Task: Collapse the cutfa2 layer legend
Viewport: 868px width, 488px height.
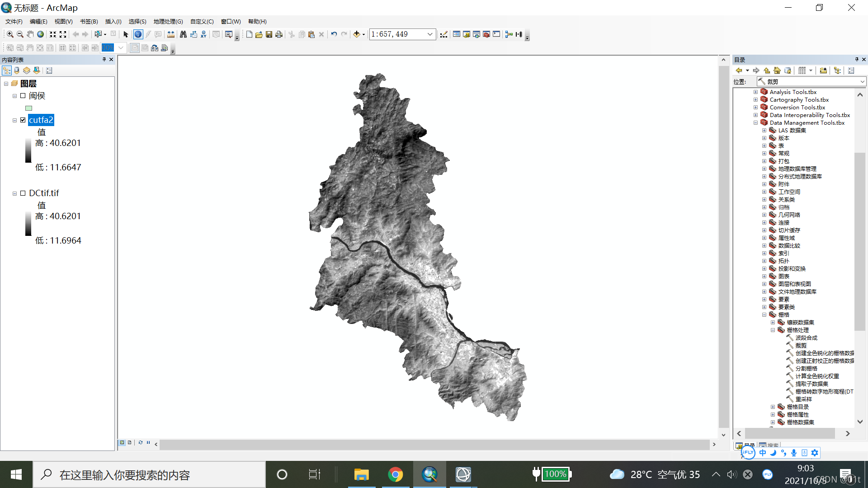Action: coord(14,120)
